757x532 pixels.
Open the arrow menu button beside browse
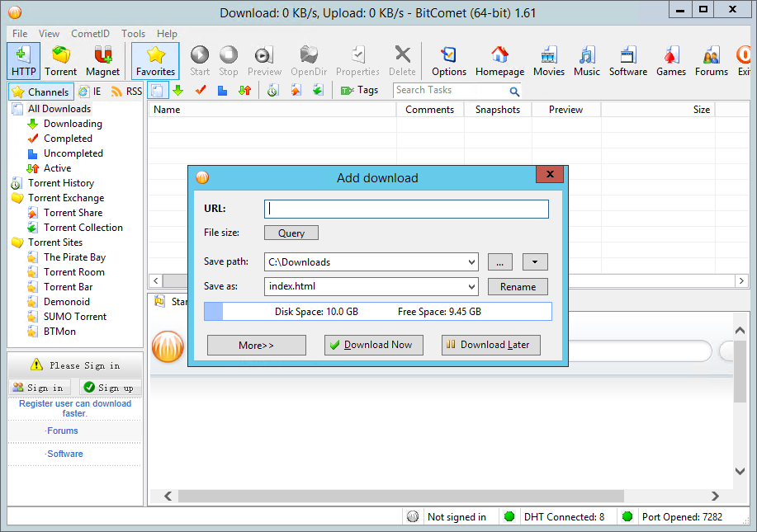[535, 262]
